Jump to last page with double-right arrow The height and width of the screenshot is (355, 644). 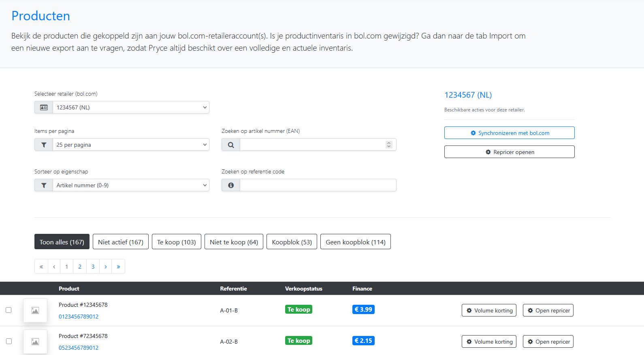coord(118,266)
